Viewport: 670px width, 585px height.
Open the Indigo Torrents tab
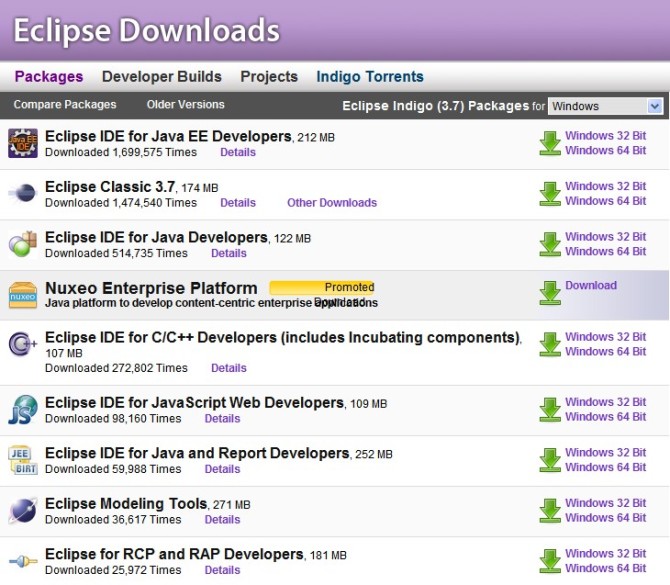pyautogui.click(x=370, y=76)
